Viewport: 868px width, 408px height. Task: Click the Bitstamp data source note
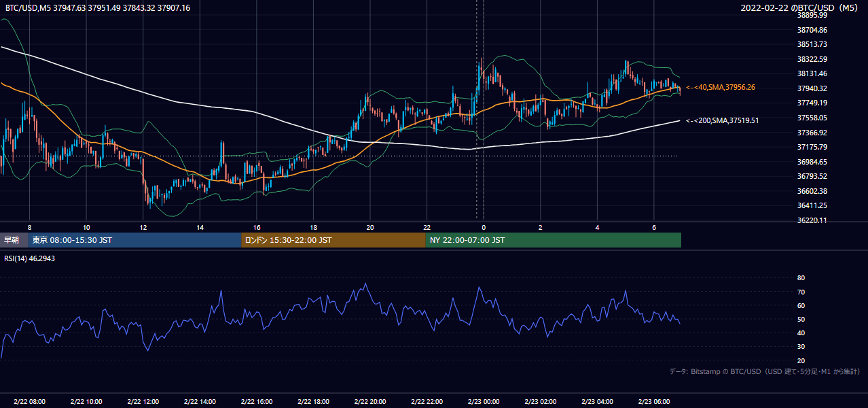[765, 371]
